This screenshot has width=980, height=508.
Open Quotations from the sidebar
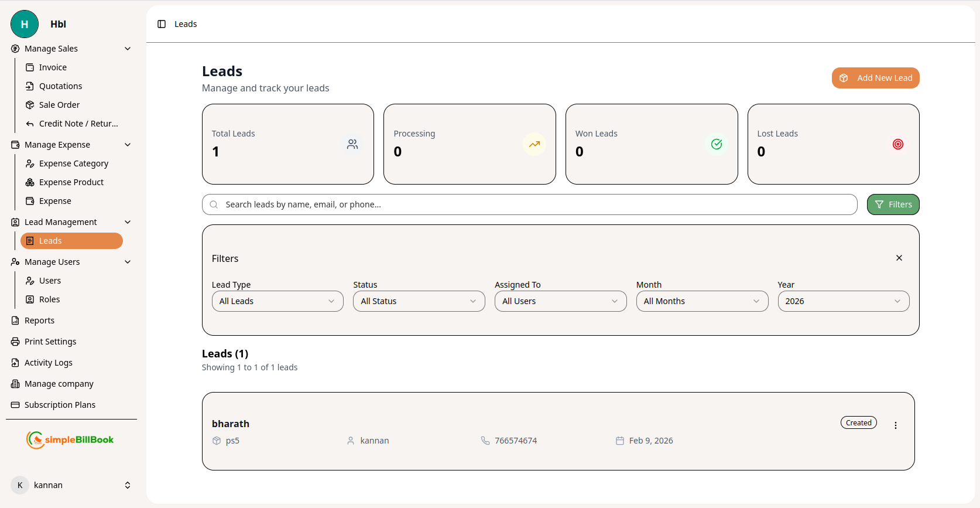(x=60, y=86)
